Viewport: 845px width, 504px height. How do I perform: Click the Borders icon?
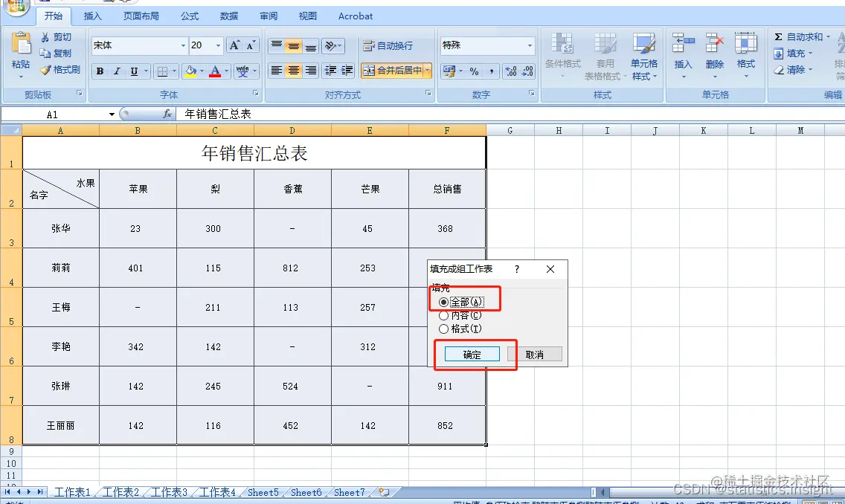(x=161, y=71)
